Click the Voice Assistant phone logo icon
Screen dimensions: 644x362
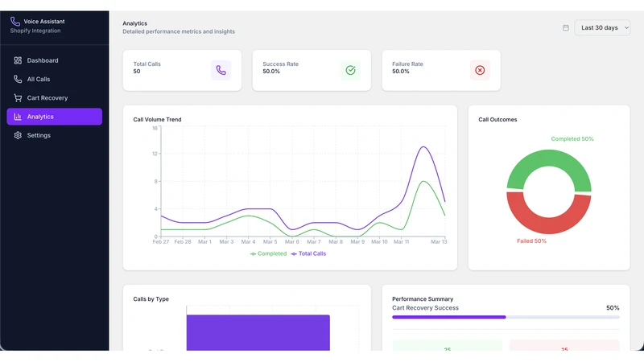pyautogui.click(x=15, y=22)
